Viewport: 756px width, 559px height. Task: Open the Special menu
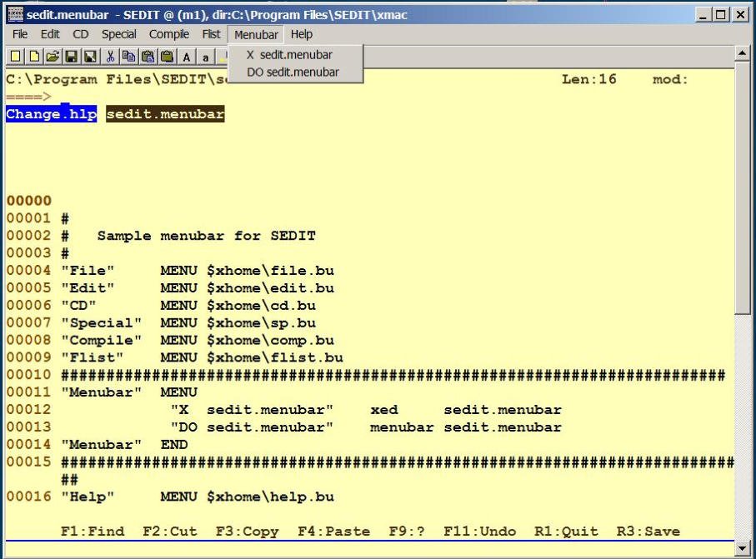(x=119, y=34)
